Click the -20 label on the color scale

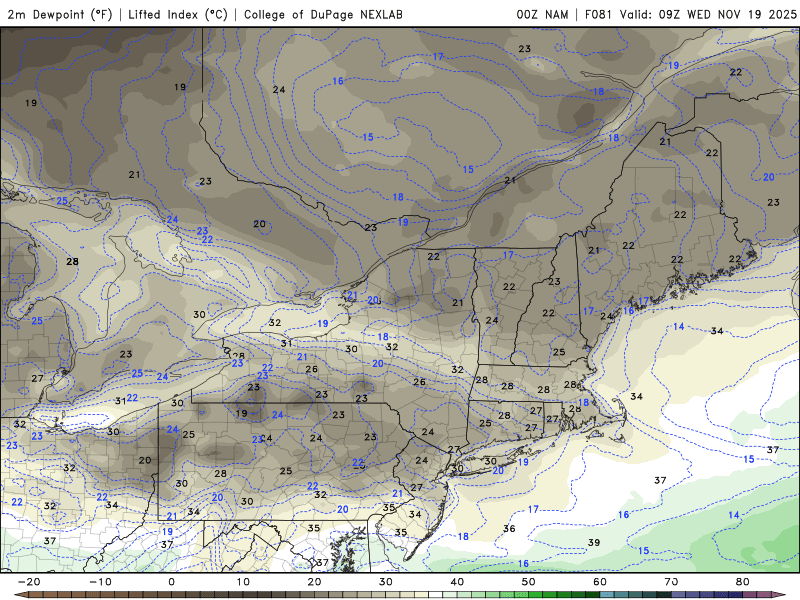coord(29,582)
